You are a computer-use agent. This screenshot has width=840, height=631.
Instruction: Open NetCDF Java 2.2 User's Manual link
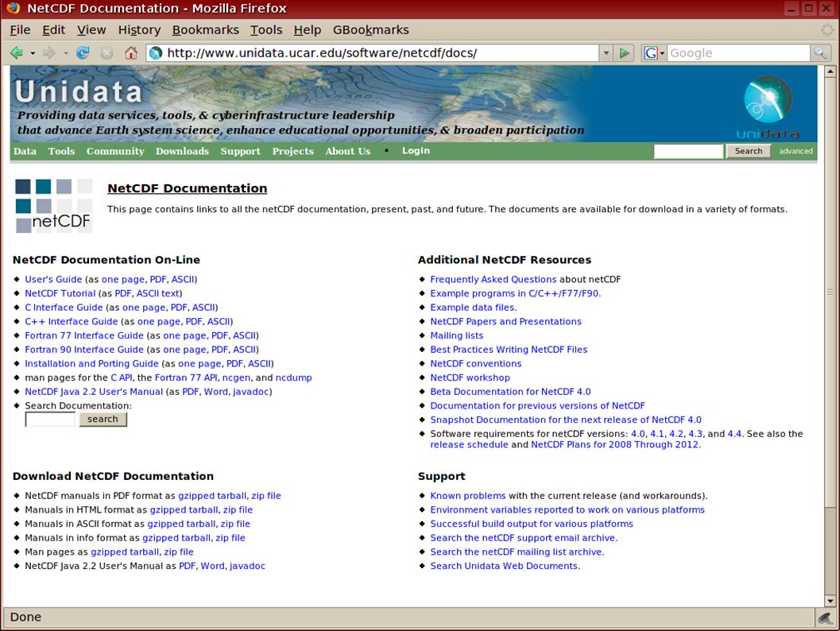94,392
